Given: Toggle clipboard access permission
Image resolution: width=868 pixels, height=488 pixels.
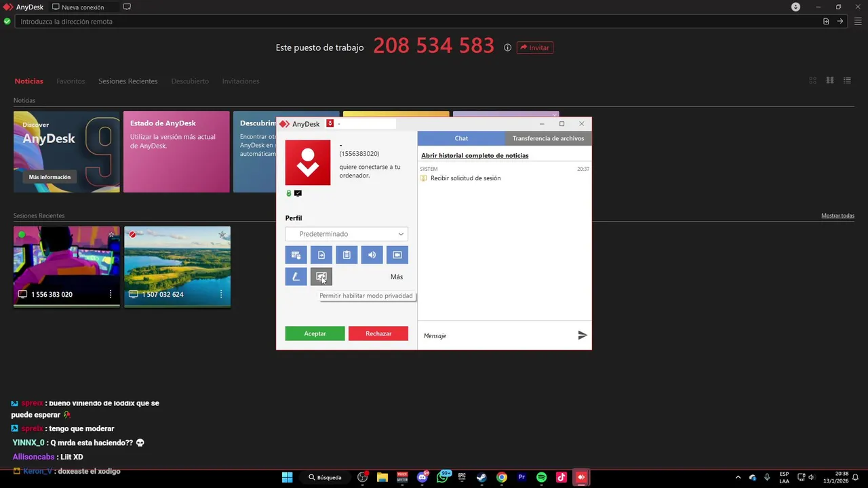Looking at the screenshot, I should coord(347,255).
